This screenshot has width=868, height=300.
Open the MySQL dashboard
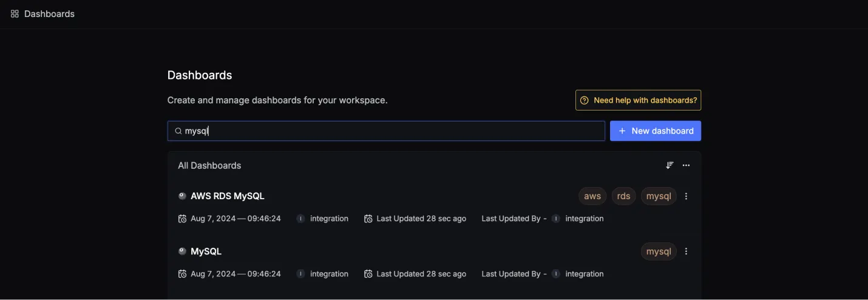point(206,251)
